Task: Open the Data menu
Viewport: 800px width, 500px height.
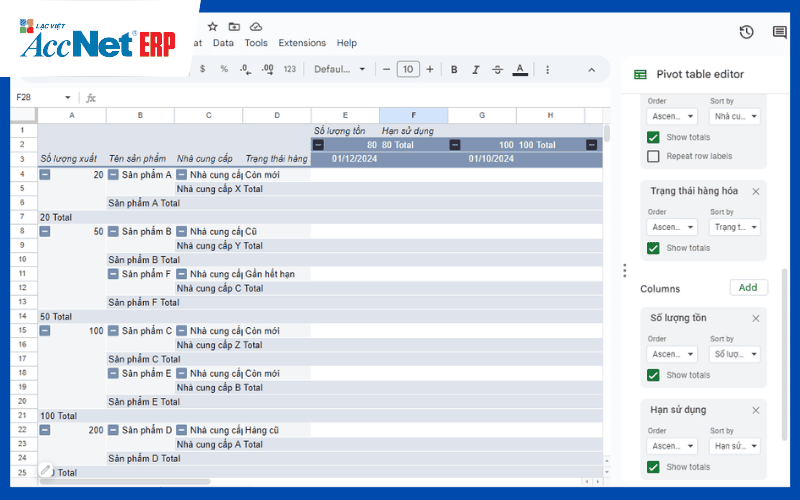Action: click(x=223, y=43)
